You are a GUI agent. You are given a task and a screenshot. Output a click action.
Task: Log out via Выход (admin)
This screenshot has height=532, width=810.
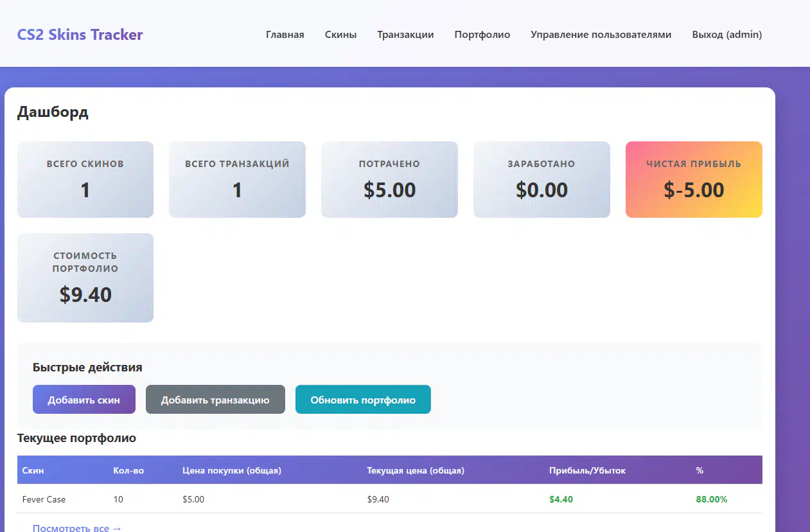pos(726,35)
